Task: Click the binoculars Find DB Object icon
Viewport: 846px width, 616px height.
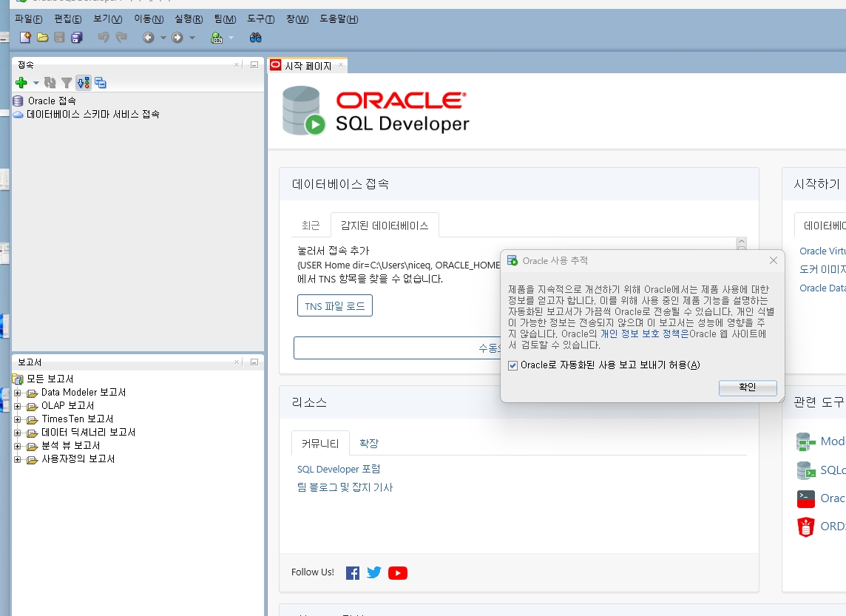Action: click(x=256, y=37)
